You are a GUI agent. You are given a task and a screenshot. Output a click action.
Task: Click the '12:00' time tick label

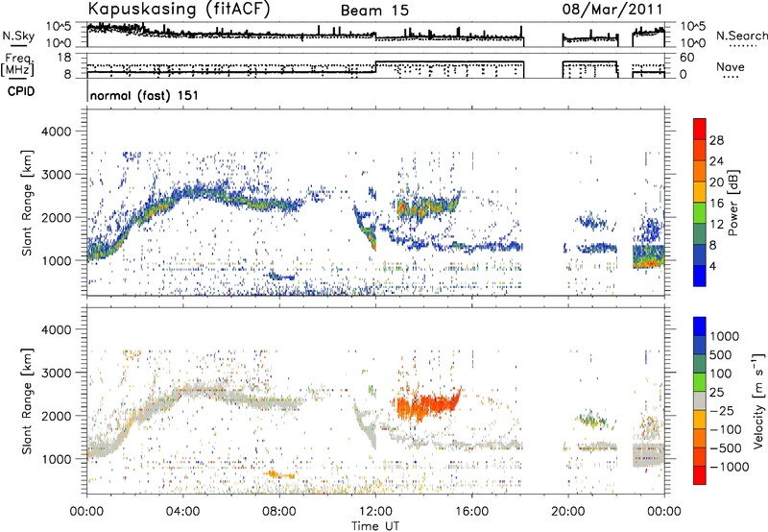click(x=375, y=512)
